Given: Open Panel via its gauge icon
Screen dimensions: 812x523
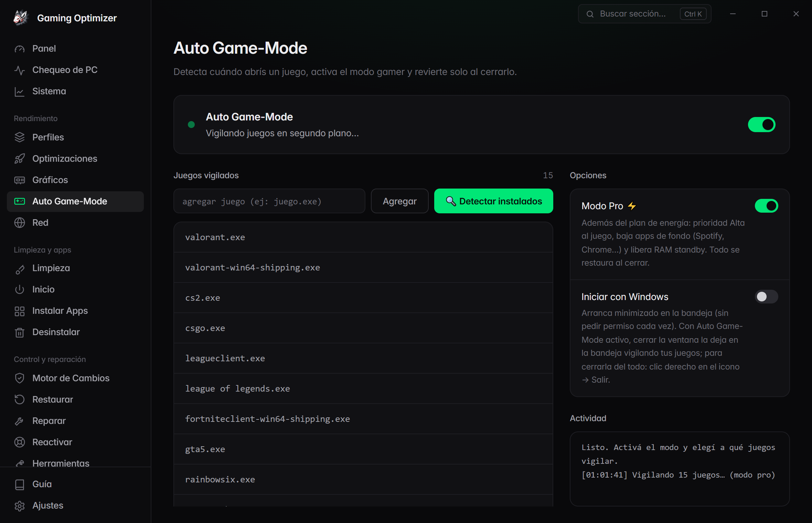Looking at the screenshot, I should [x=20, y=49].
